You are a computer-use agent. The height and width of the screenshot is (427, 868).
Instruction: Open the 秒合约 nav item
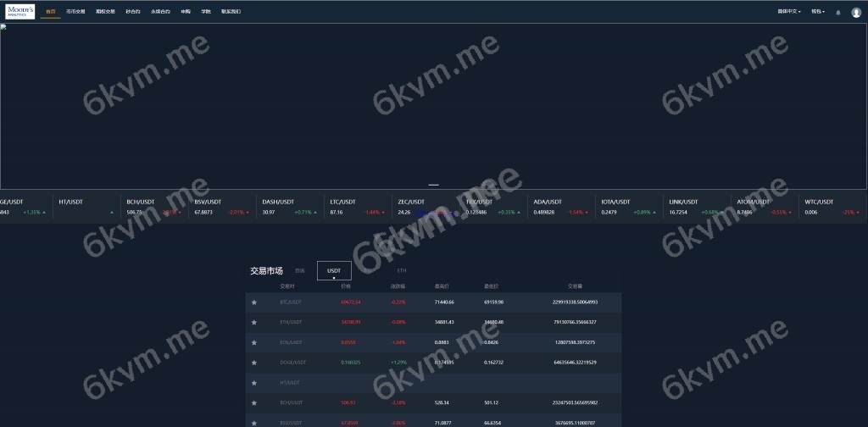(x=133, y=12)
